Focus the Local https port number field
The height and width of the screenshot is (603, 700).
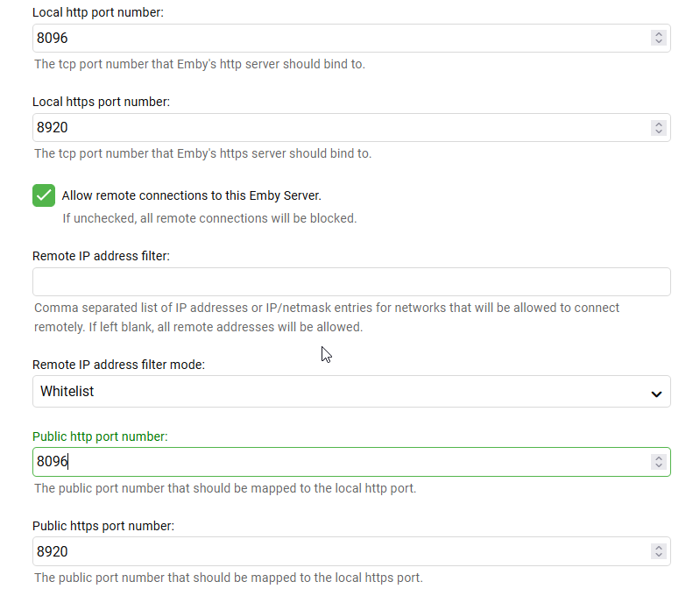[342, 128]
